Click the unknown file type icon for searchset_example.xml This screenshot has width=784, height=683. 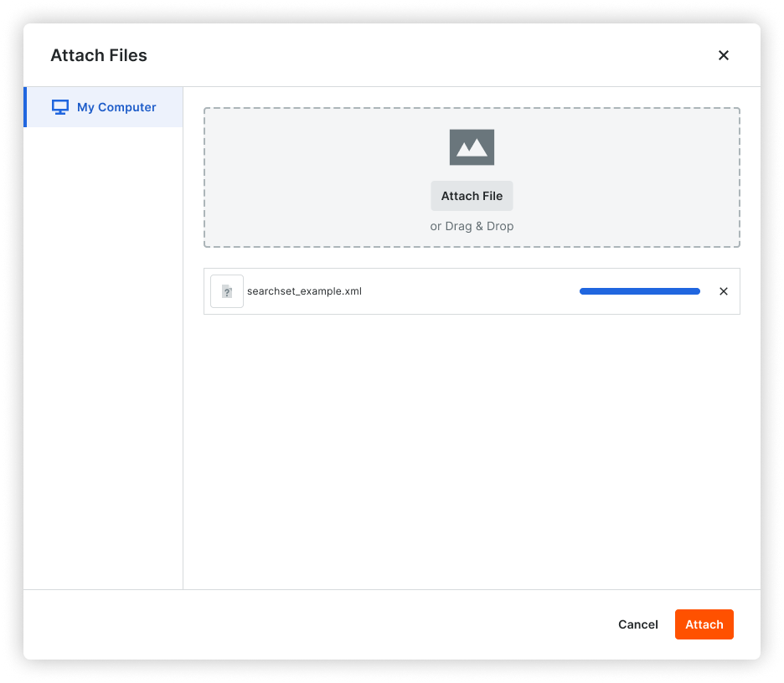[x=227, y=291]
